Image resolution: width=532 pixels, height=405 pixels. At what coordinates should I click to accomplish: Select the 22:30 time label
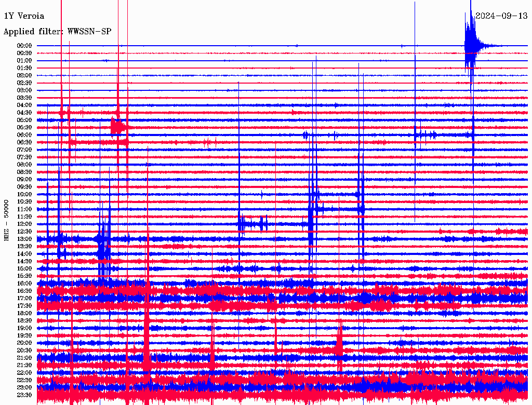pos(24,380)
